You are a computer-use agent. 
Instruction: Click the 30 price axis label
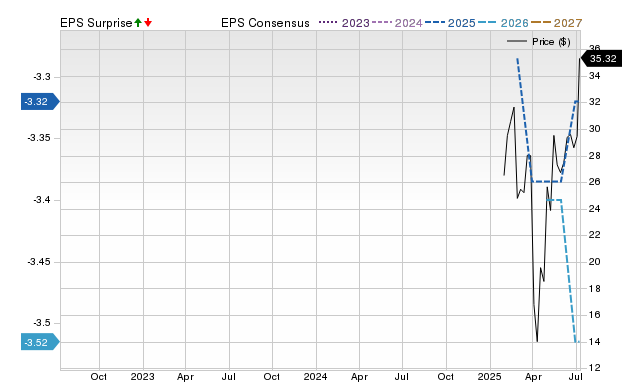(x=594, y=129)
